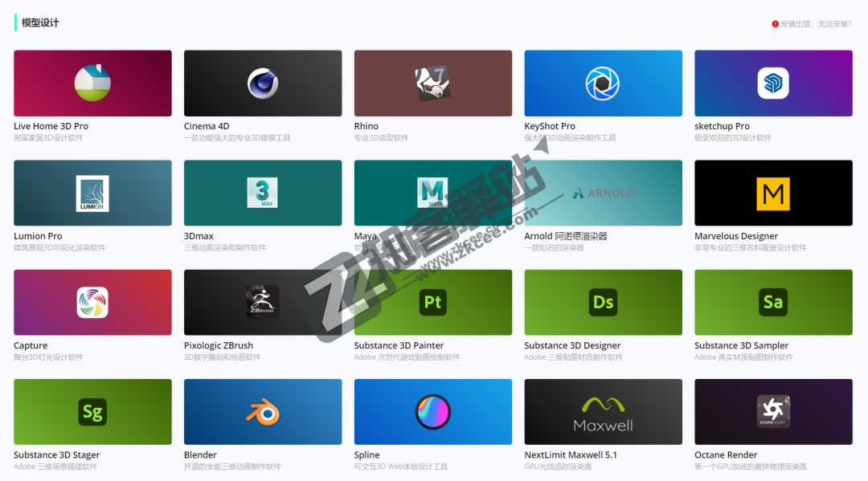Open the 安装出错、无法安装? help link

815,24
